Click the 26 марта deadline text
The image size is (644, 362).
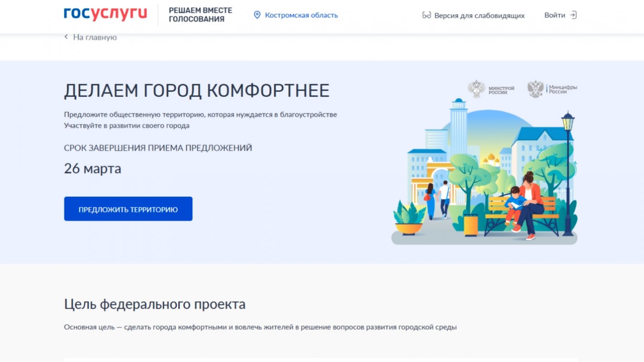93,168
